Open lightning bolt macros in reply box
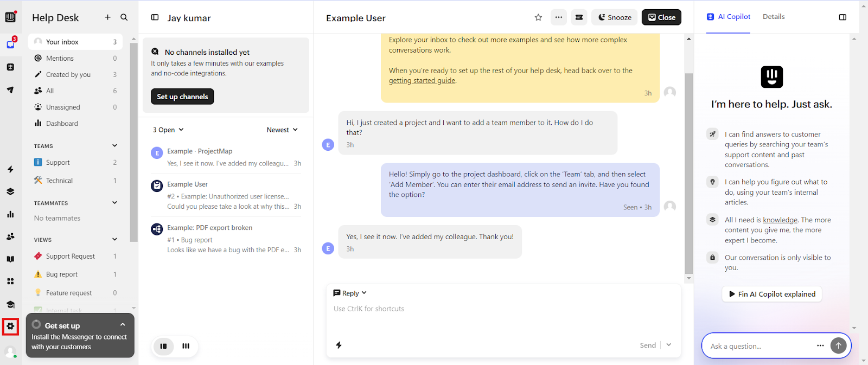This screenshot has height=365, width=868. 339,345
